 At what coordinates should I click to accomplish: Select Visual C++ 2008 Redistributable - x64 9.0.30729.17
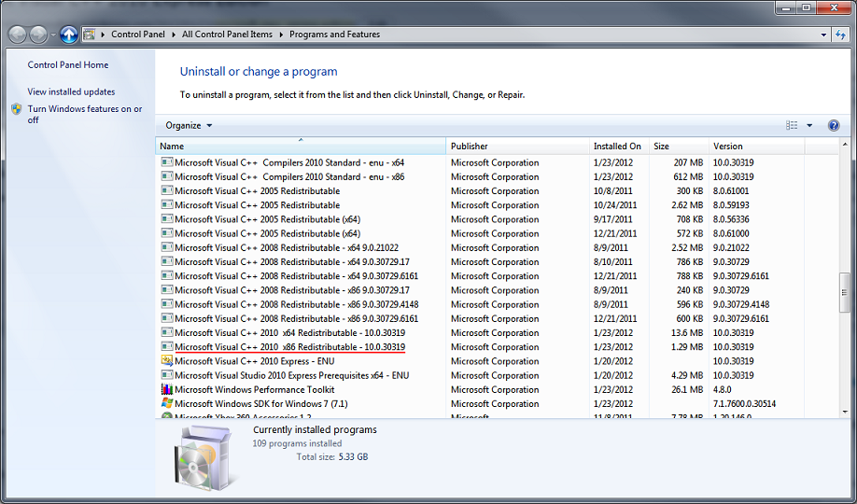(x=292, y=262)
